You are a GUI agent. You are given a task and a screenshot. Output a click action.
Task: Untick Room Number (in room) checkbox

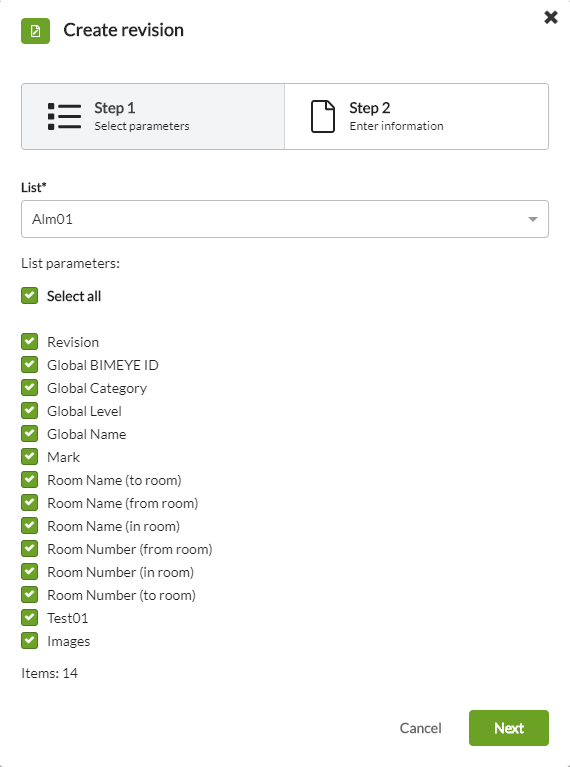29,571
